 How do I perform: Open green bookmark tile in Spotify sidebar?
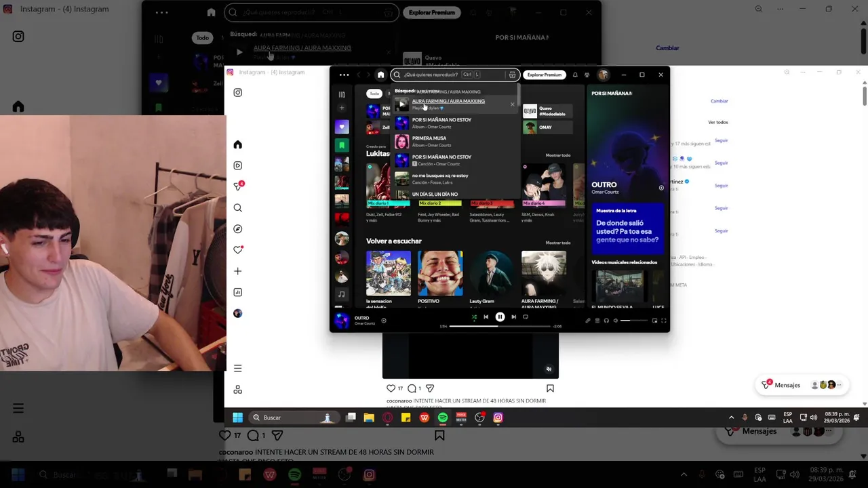coord(342,145)
